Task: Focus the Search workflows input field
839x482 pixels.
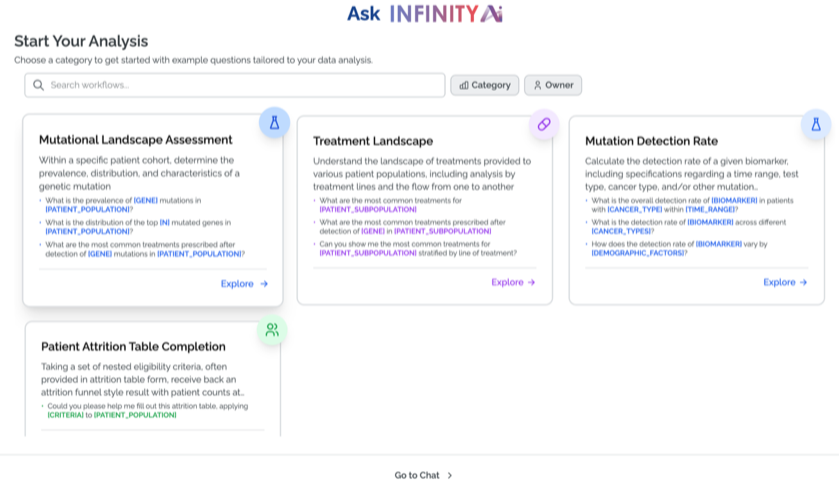Action: click(234, 85)
